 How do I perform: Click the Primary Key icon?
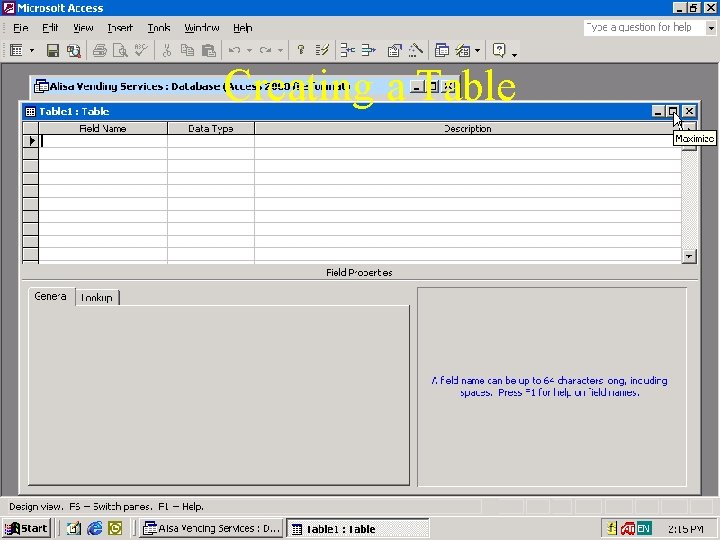click(x=301, y=51)
